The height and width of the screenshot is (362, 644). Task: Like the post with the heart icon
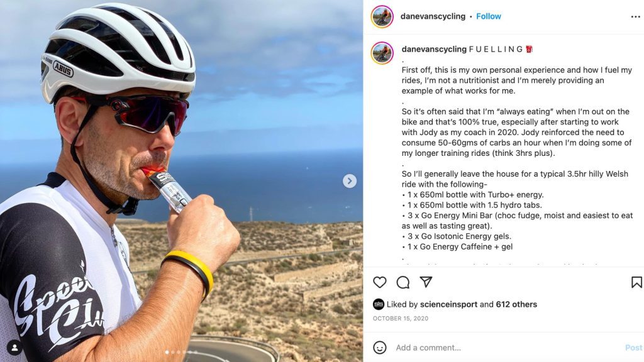[380, 282]
